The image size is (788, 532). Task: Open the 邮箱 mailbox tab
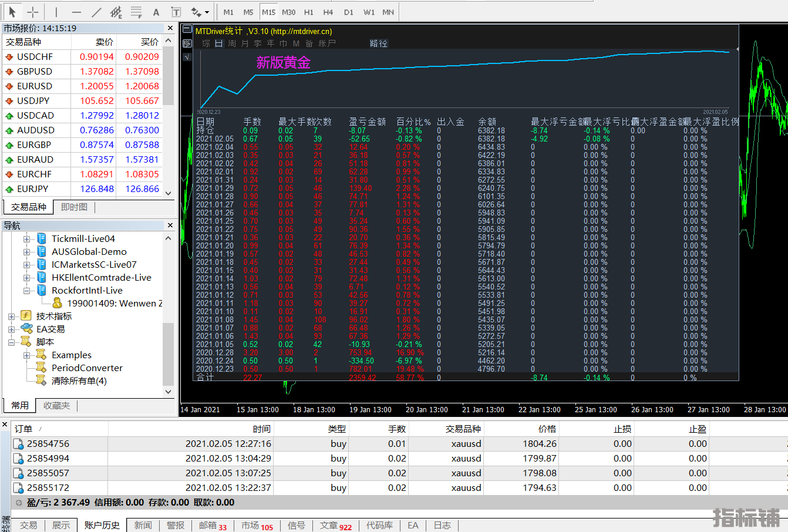[213, 526]
